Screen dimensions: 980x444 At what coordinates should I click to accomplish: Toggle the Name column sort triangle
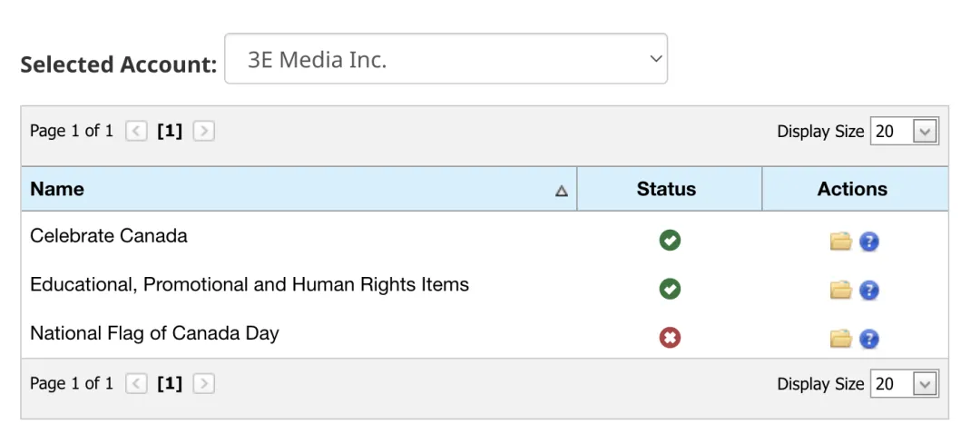click(562, 191)
